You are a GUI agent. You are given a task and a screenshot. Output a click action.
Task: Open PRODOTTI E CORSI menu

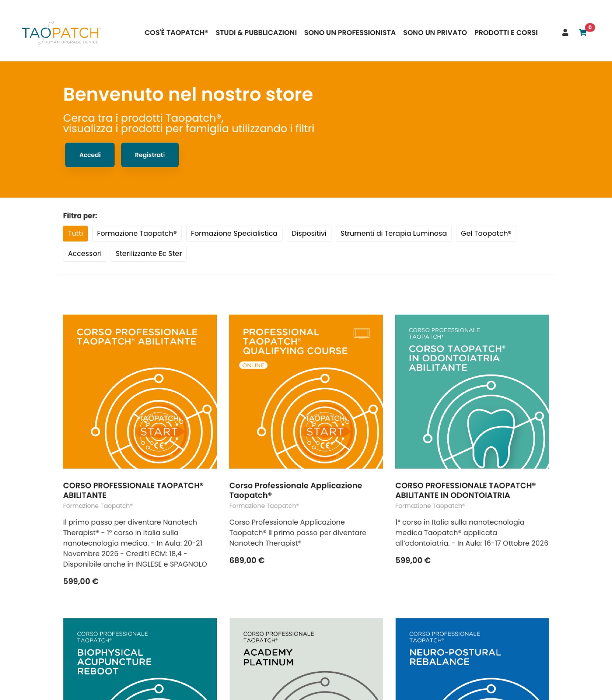[x=506, y=33]
